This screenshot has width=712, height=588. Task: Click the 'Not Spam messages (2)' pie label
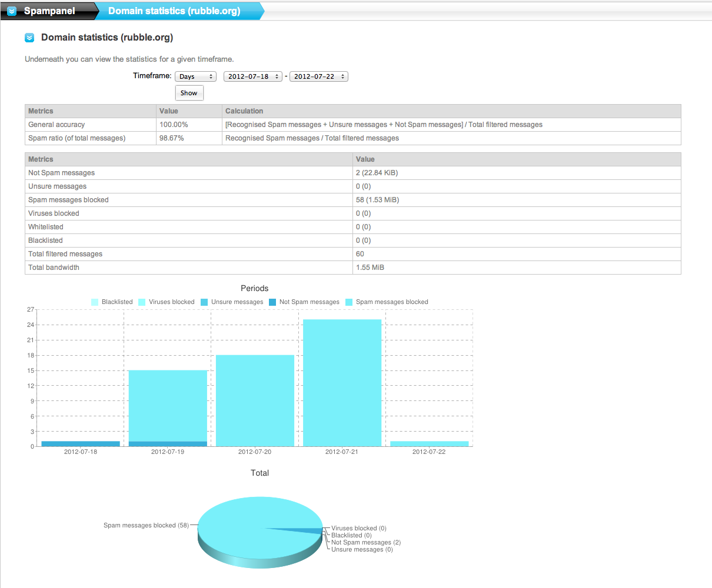pyautogui.click(x=366, y=543)
